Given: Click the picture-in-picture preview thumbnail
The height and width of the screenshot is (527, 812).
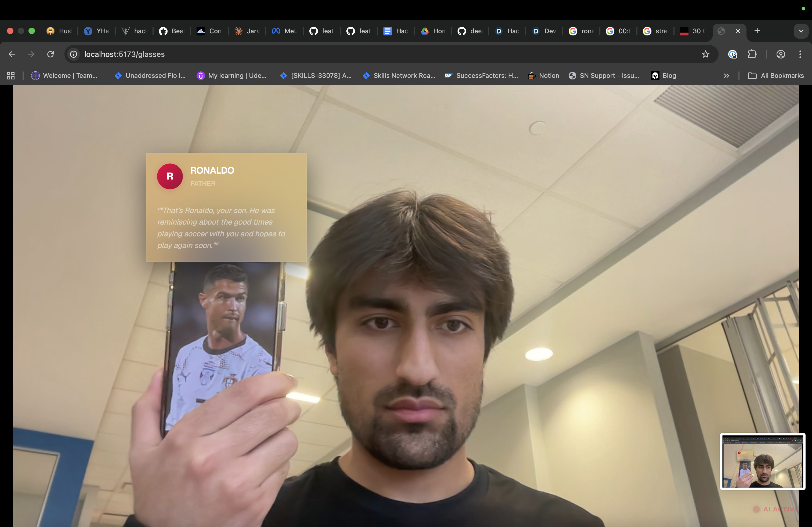Looking at the screenshot, I should (763, 461).
